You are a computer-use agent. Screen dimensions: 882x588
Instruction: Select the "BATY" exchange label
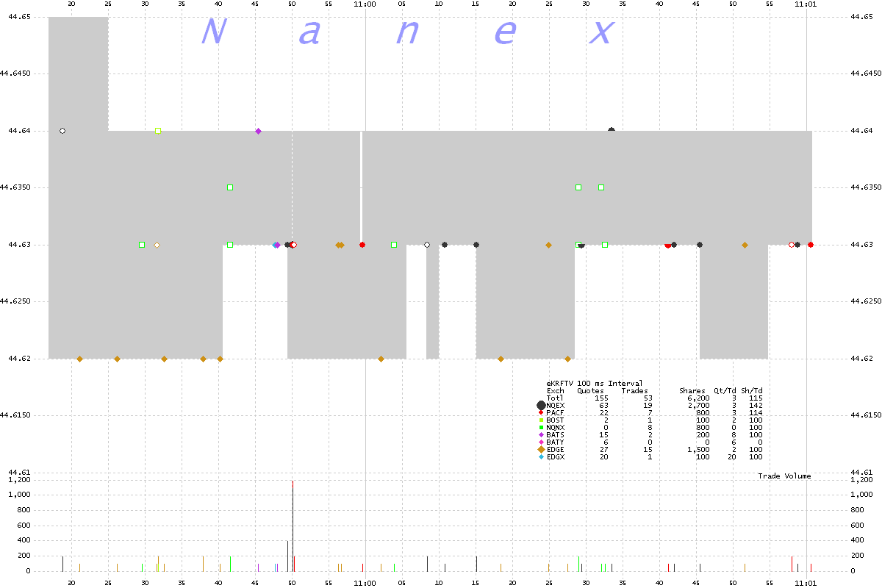click(x=555, y=442)
